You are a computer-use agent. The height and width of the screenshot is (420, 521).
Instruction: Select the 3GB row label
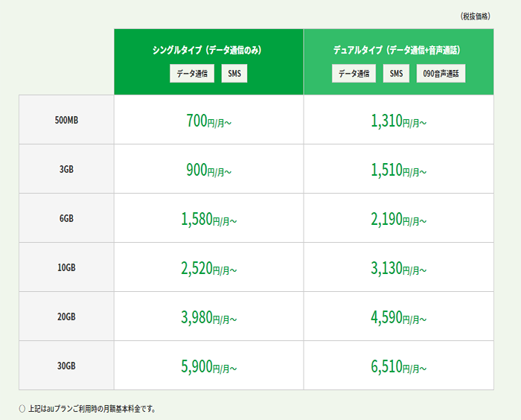click(66, 169)
